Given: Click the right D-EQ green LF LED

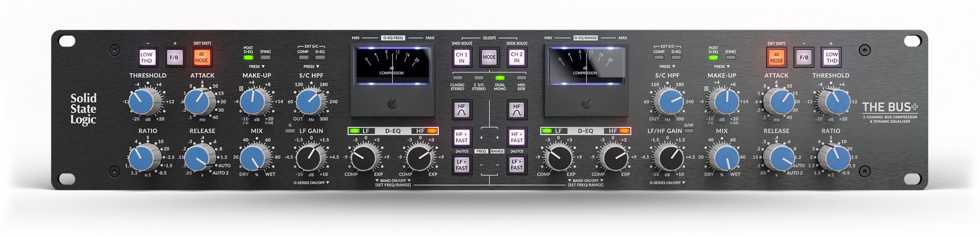Looking at the screenshot, I should click(x=547, y=131).
